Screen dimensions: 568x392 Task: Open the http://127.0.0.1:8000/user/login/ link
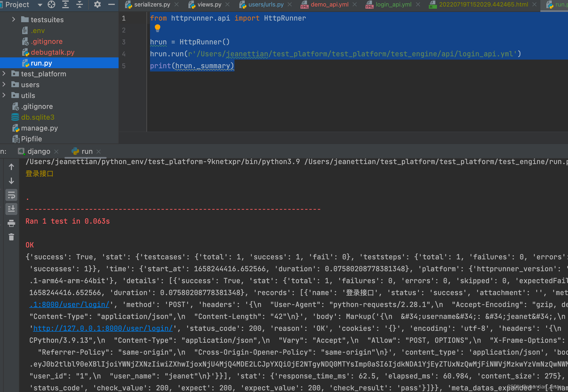point(103,328)
